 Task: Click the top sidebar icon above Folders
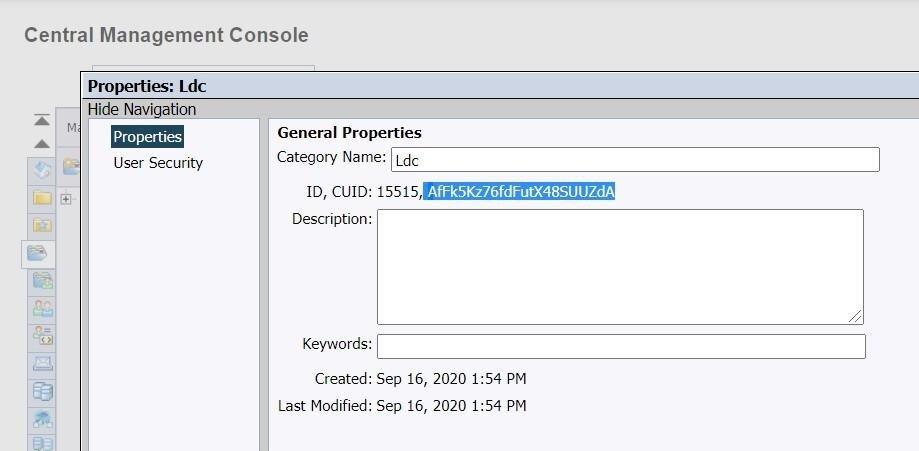point(42,169)
